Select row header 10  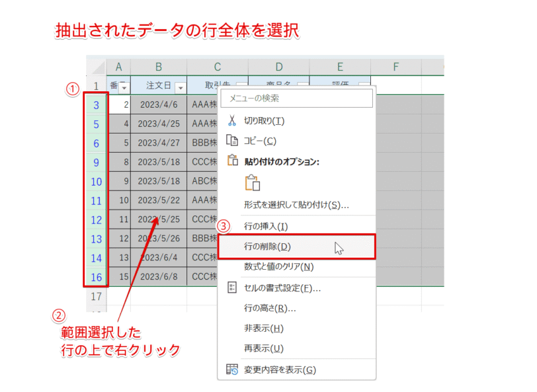(97, 181)
